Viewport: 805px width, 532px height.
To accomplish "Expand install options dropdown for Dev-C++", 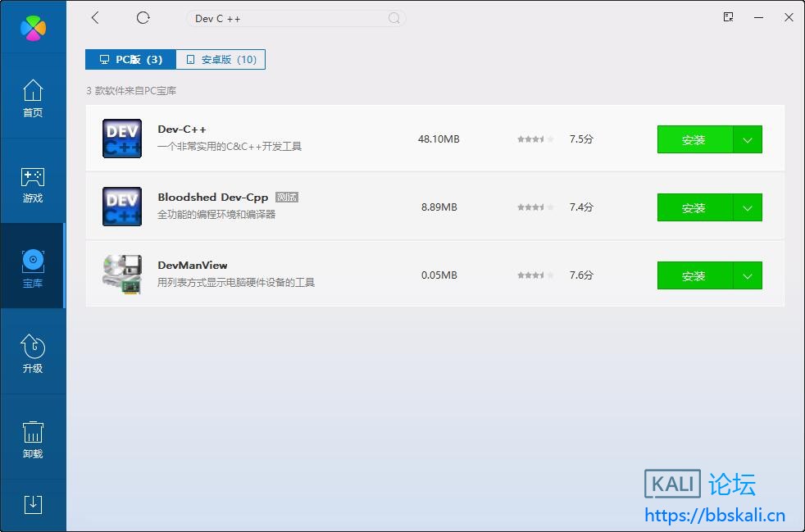I will click(748, 139).
